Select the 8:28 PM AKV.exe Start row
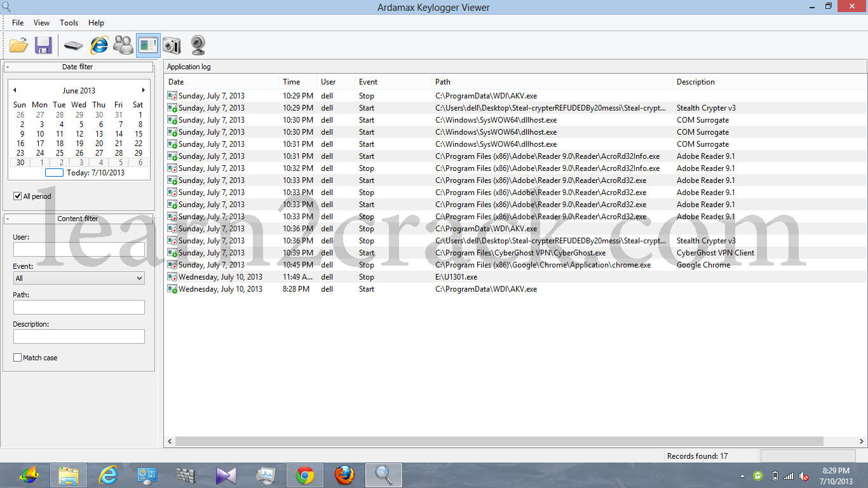Screen dimensions: 868x488 (515, 289)
